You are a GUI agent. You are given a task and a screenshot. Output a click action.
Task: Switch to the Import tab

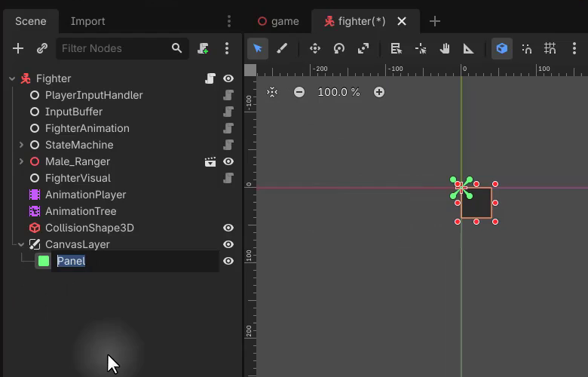(x=87, y=21)
